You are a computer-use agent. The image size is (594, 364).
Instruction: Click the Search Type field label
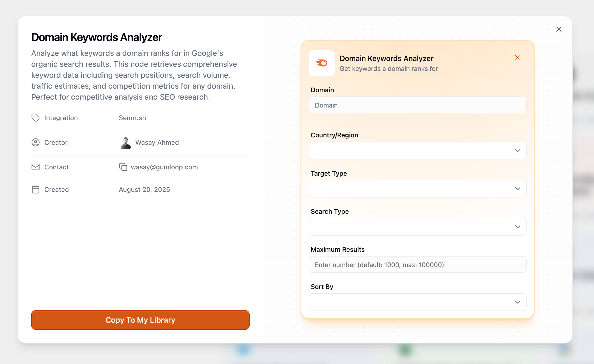[330, 212]
